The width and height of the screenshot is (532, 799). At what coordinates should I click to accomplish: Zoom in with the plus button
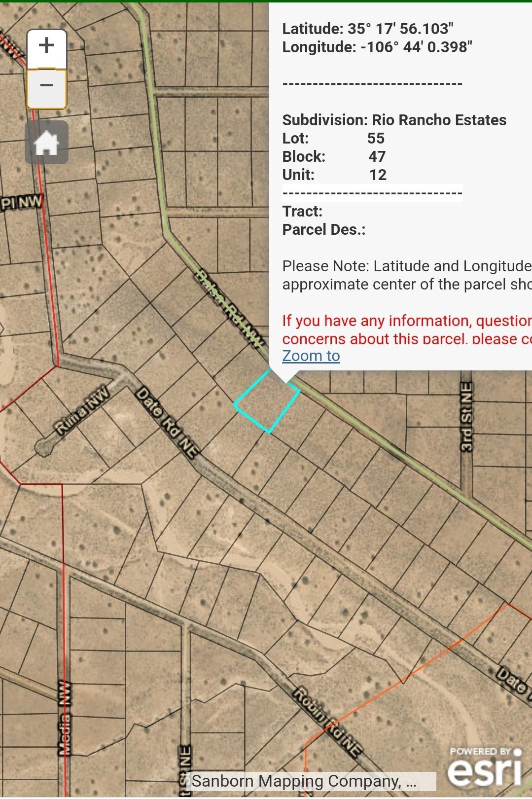pos(46,46)
